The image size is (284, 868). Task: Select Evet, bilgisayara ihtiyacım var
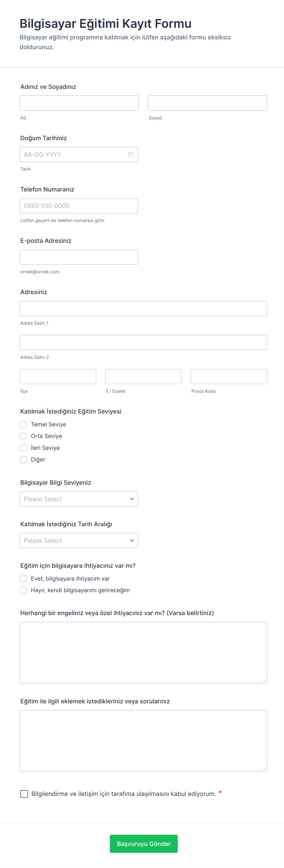[23, 578]
